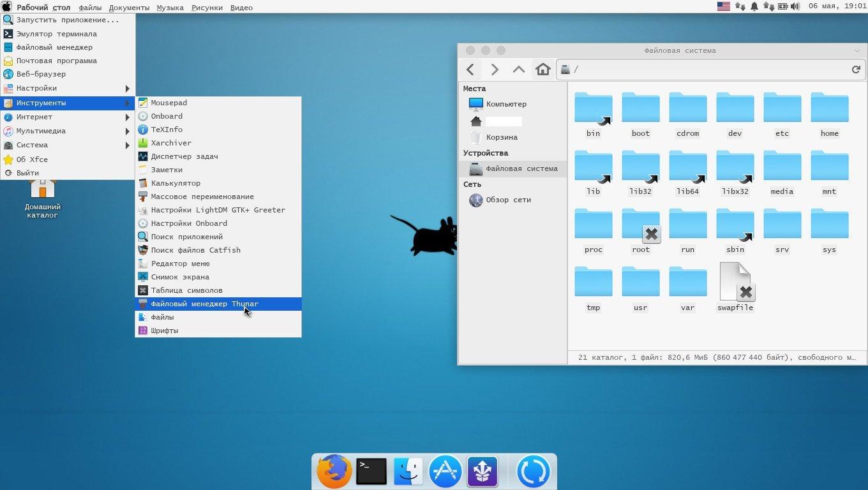Viewport: 868px width, 490px height.
Task: Select Файловый менеджер Thunar menu entry
Action: pyautogui.click(x=204, y=304)
